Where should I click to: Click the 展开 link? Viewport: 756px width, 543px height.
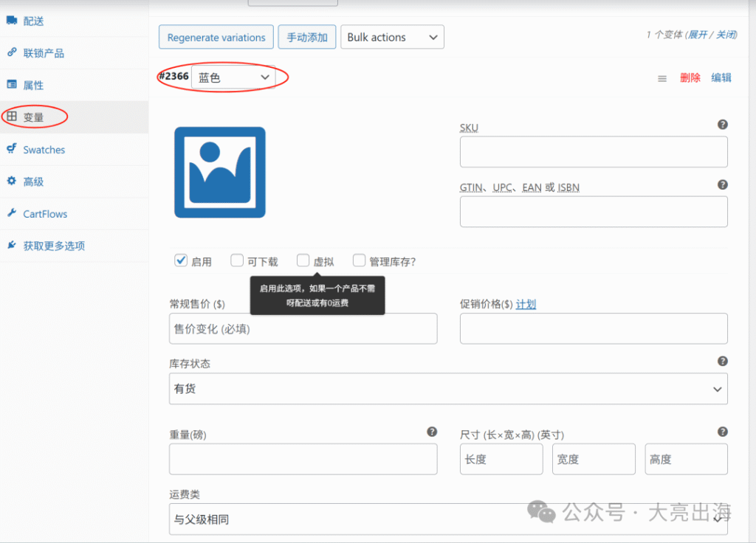697,34
